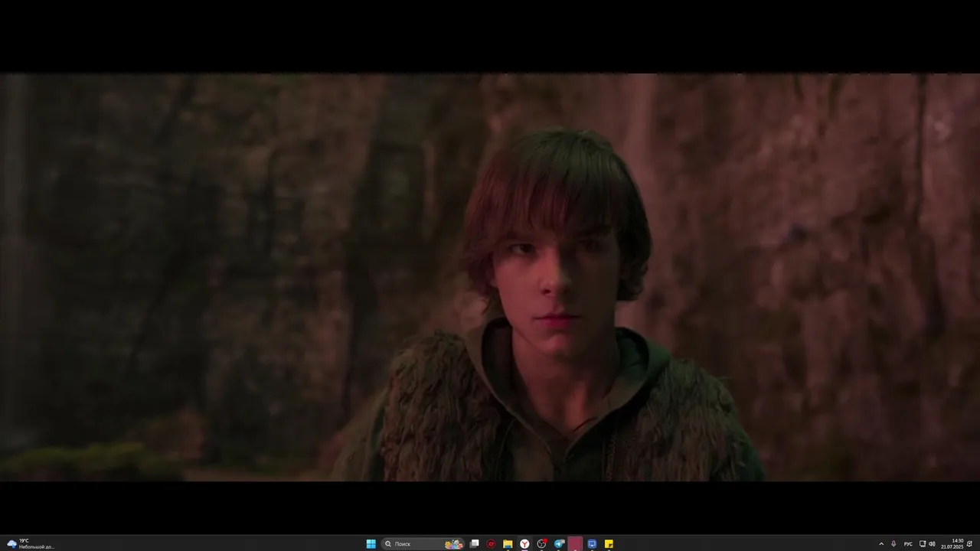This screenshot has width=980, height=551.
Task: Select the active pink-highlighted taskbar app
Action: click(x=576, y=544)
